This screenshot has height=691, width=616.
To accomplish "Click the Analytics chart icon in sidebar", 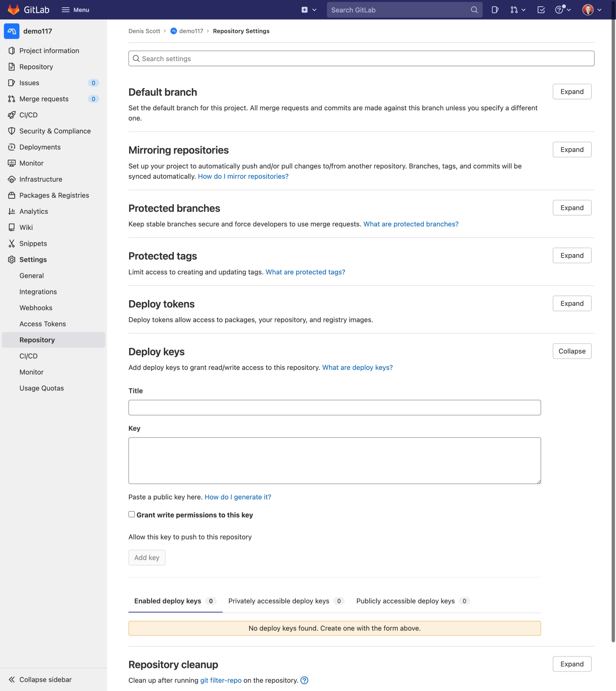I will pos(12,211).
